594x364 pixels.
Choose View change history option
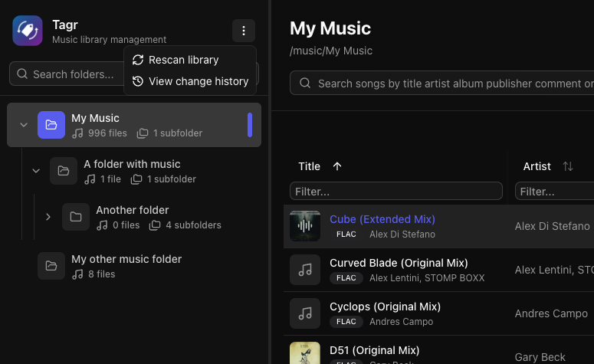(198, 81)
